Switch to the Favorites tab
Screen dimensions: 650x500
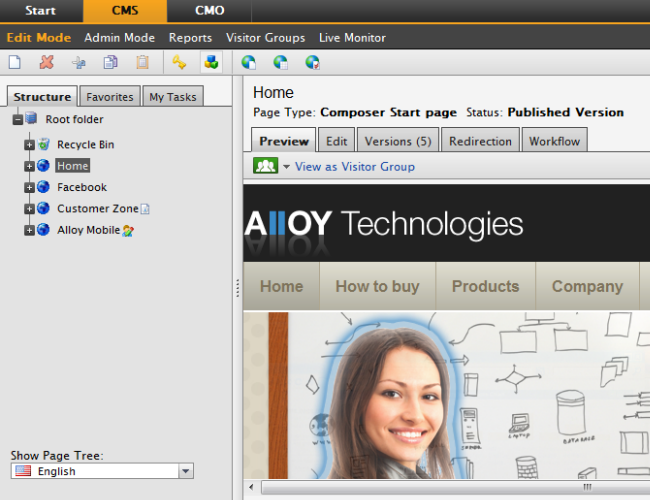(109, 97)
